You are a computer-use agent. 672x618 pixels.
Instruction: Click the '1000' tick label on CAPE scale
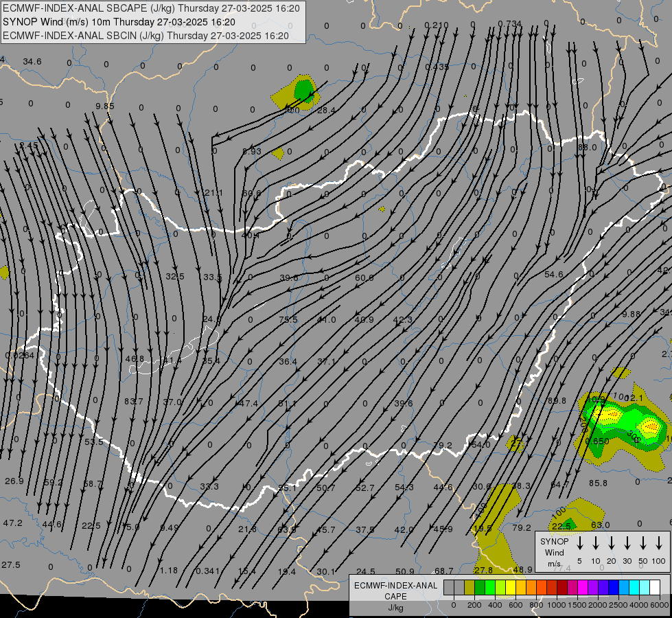pyautogui.click(x=556, y=605)
